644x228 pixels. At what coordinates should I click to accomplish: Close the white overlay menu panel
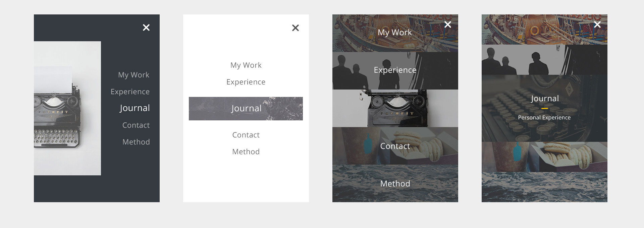point(295,28)
